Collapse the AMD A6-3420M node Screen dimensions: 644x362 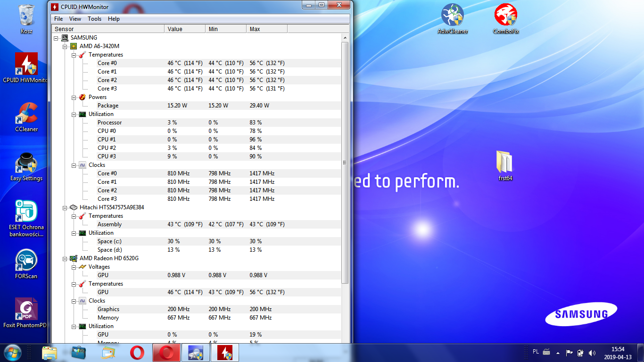[x=65, y=46]
